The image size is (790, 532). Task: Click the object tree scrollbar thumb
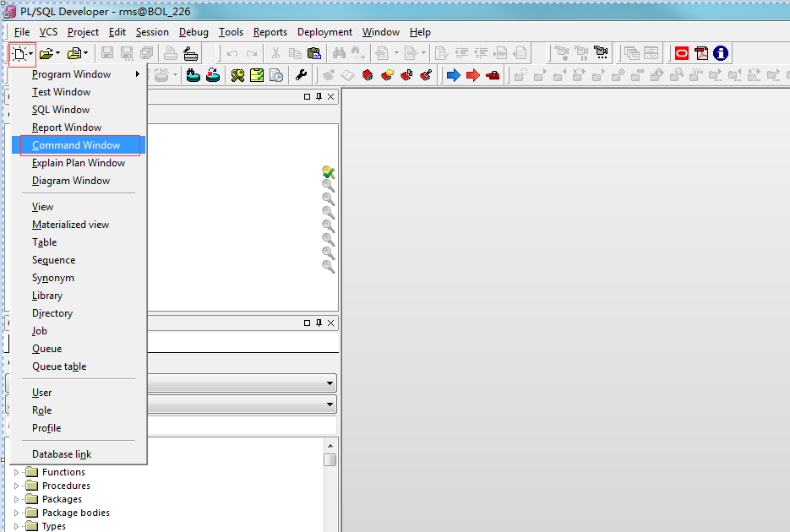pos(330,460)
